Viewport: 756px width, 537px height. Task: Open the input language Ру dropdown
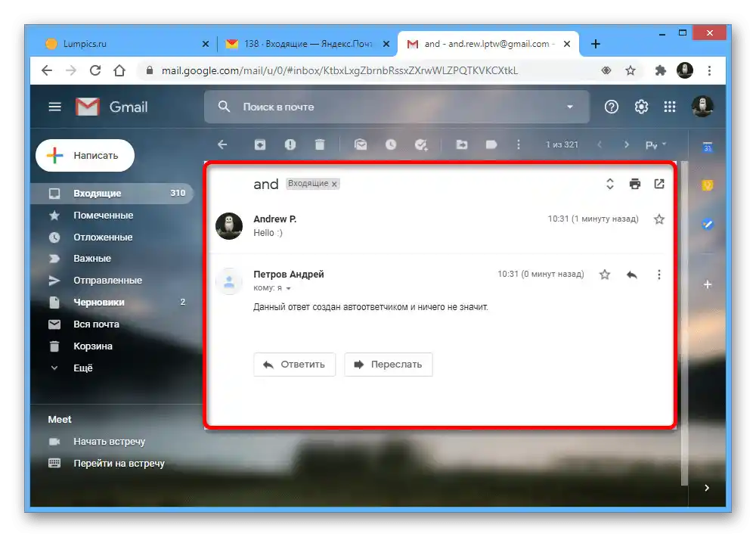(655, 144)
